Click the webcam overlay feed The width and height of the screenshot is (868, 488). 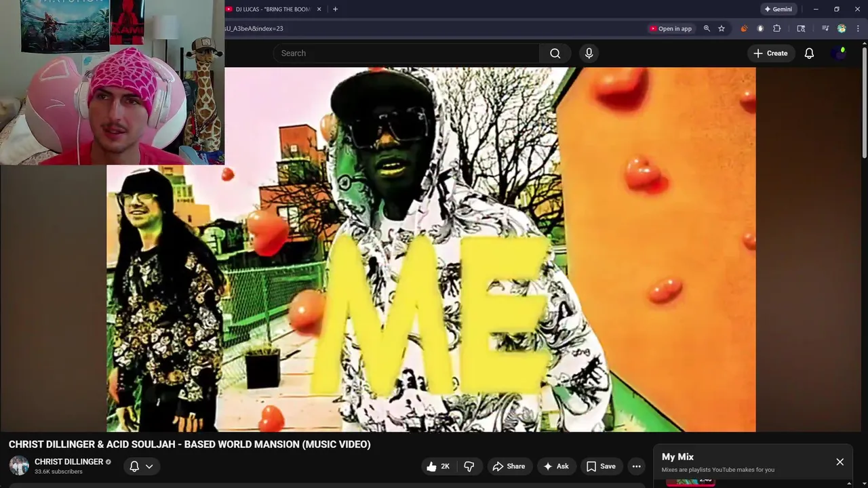[112, 82]
